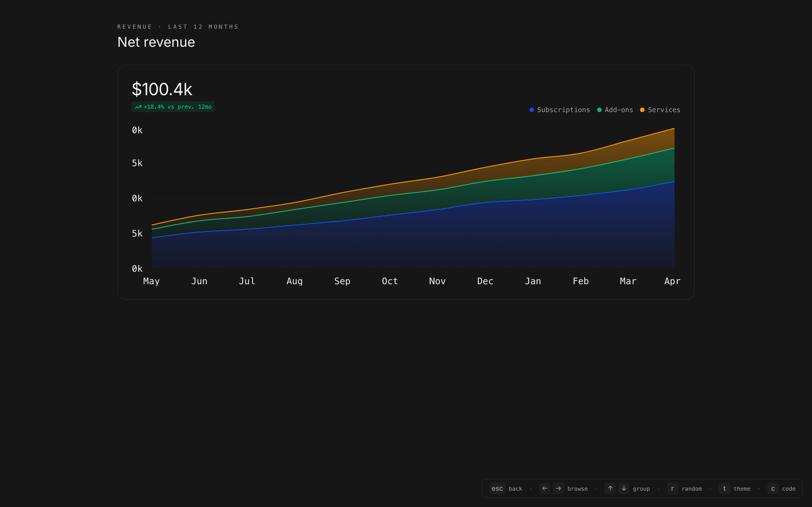The height and width of the screenshot is (507, 812).
Task: Click the Apr label on x-axis
Action: [x=672, y=281]
